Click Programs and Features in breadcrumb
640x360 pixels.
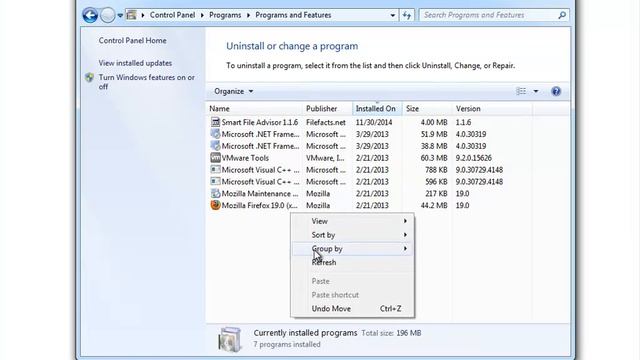point(293,15)
